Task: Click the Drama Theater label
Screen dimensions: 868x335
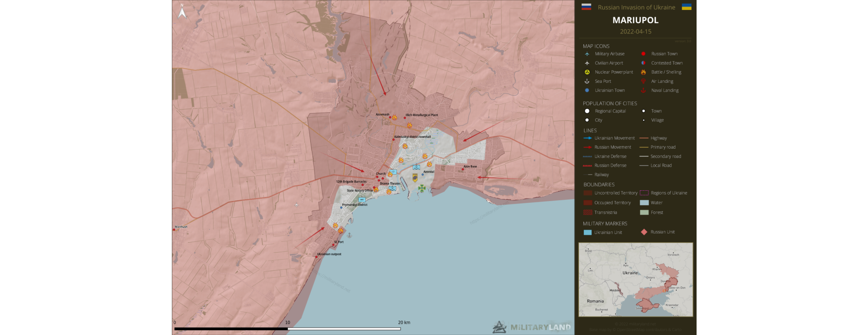Action: 390,183
